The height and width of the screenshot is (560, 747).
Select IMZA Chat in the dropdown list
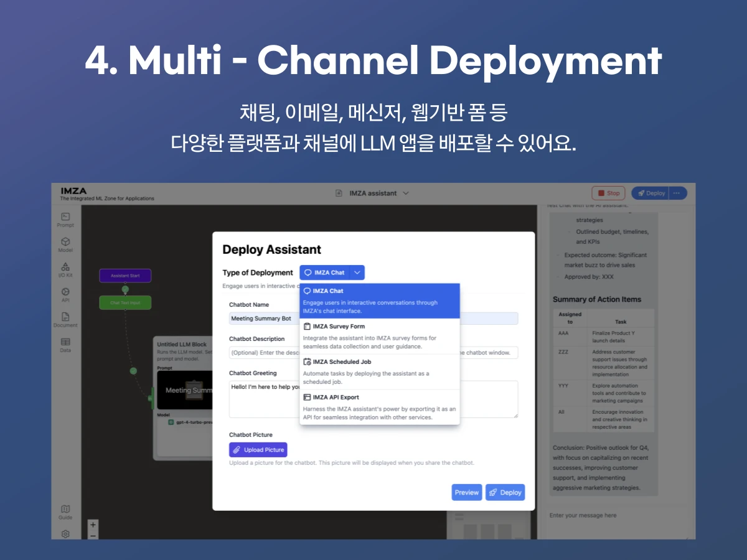pos(380,301)
